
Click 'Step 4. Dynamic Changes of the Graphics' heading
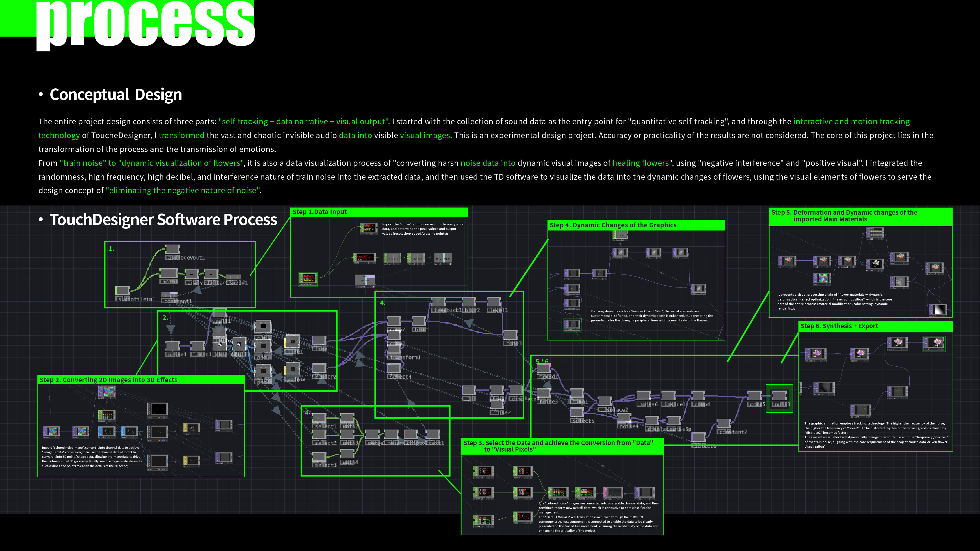613,225
